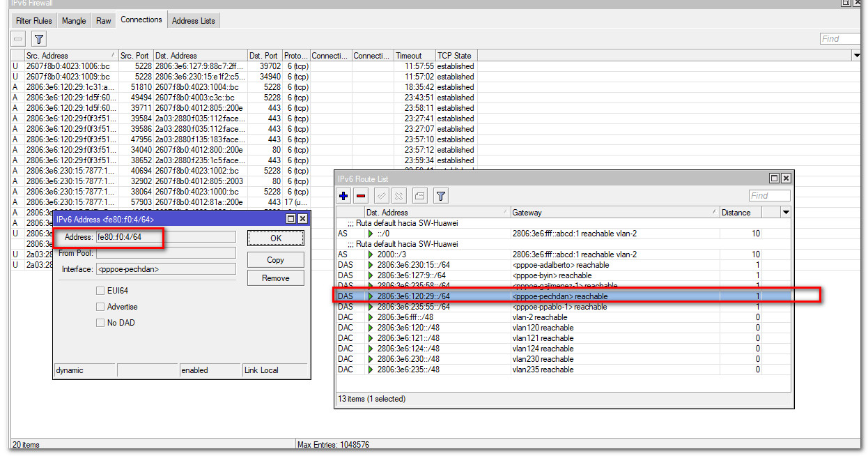This screenshot has width=868, height=456.
Task: Sort routes by Dst. Address column header
Action: [x=436, y=213]
